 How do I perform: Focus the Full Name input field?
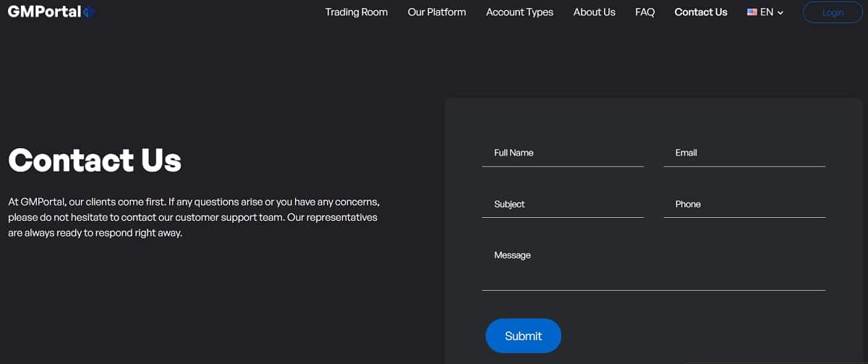pyautogui.click(x=562, y=153)
